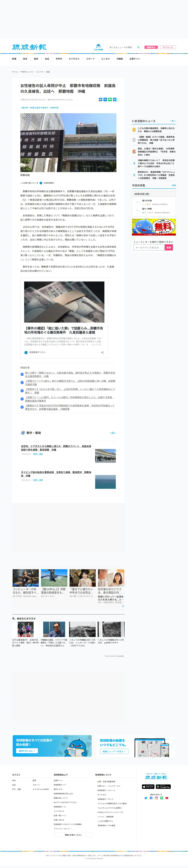
Task: Share the article on LINE
Action: point(110,99)
